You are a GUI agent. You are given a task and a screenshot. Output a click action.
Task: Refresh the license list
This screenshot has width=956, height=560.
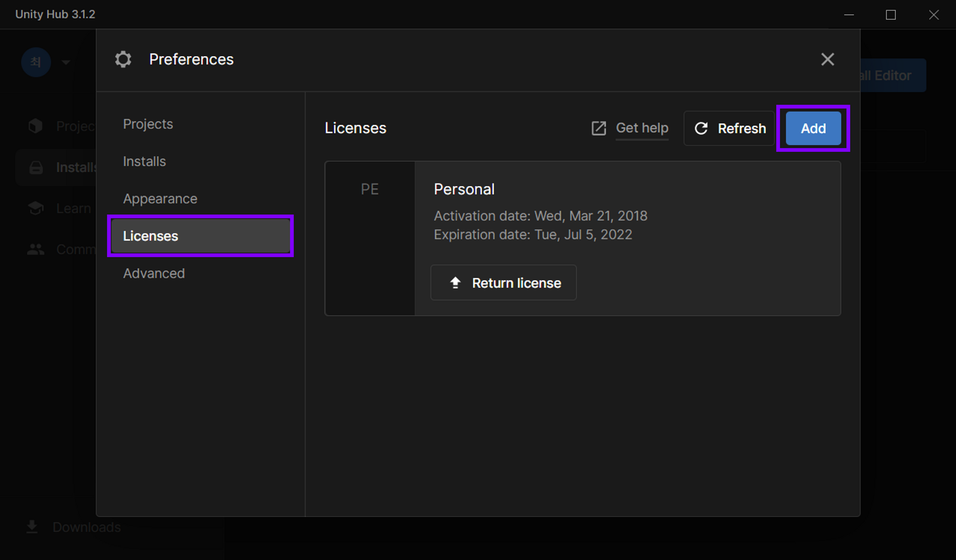pyautogui.click(x=729, y=128)
